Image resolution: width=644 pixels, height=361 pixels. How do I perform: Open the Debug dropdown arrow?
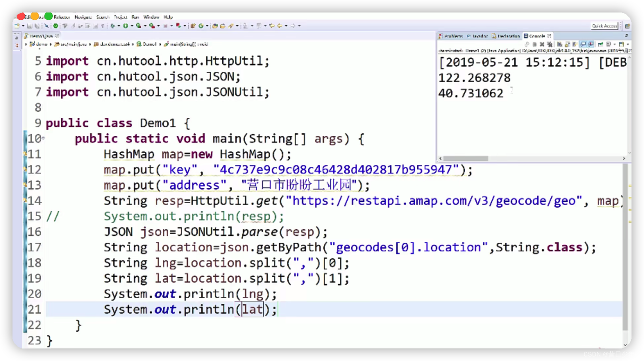tap(119, 26)
